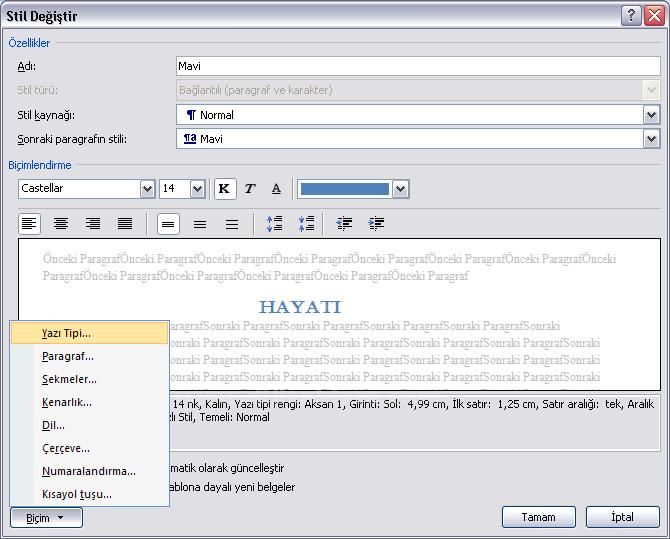The width and height of the screenshot is (670, 539).
Task: Open the font color dropdown arrow
Action: coord(400,189)
